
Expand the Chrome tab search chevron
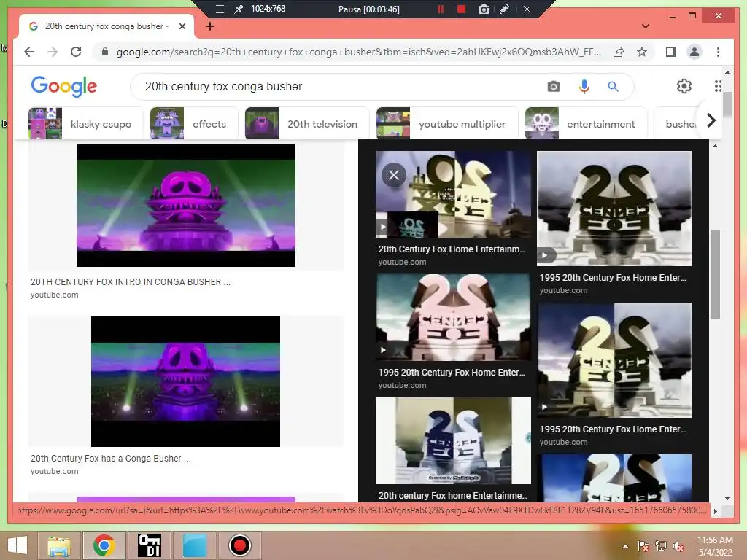[646, 26]
